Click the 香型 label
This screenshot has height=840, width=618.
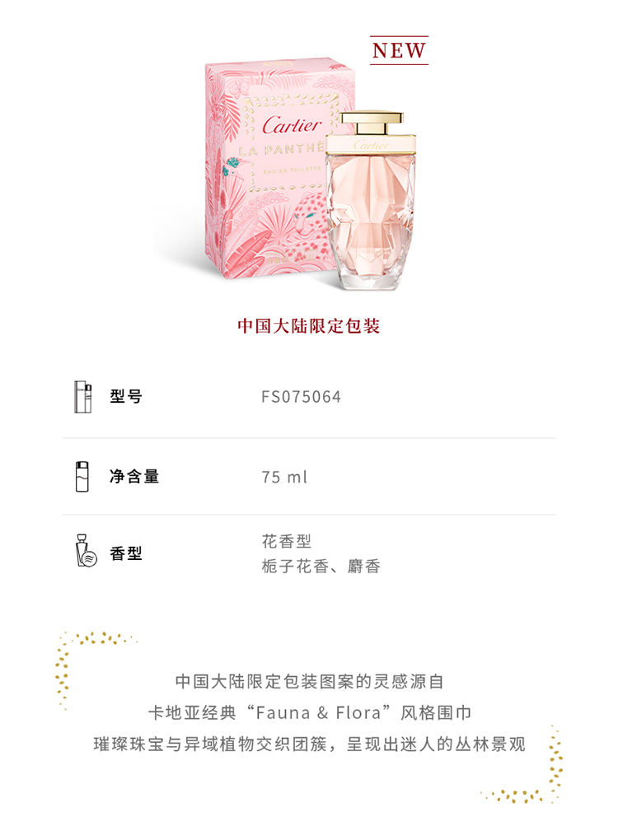(x=126, y=553)
